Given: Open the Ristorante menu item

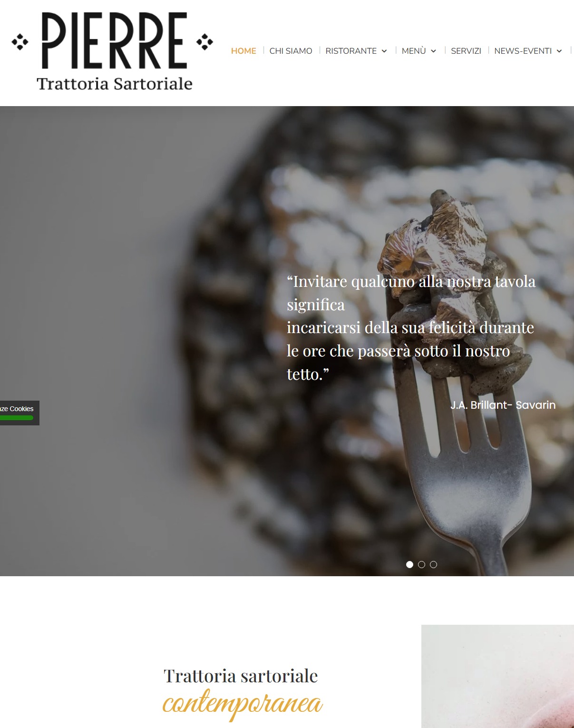Looking at the screenshot, I should (351, 51).
